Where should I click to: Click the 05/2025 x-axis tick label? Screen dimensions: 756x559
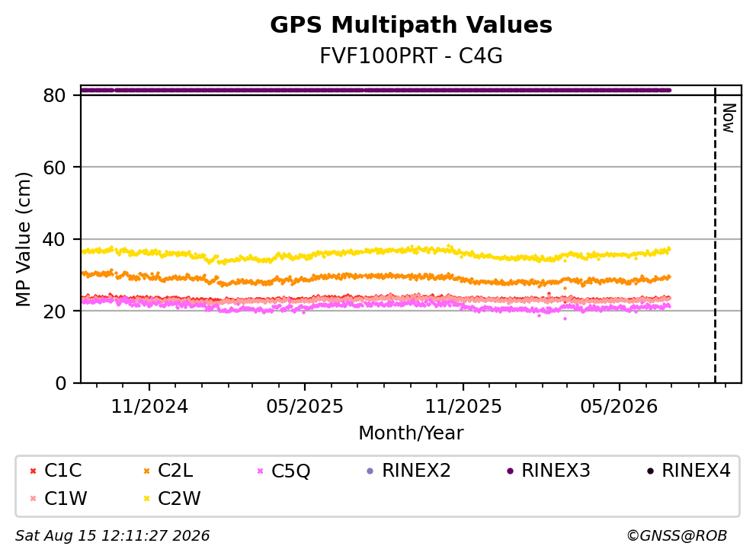(305, 407)
